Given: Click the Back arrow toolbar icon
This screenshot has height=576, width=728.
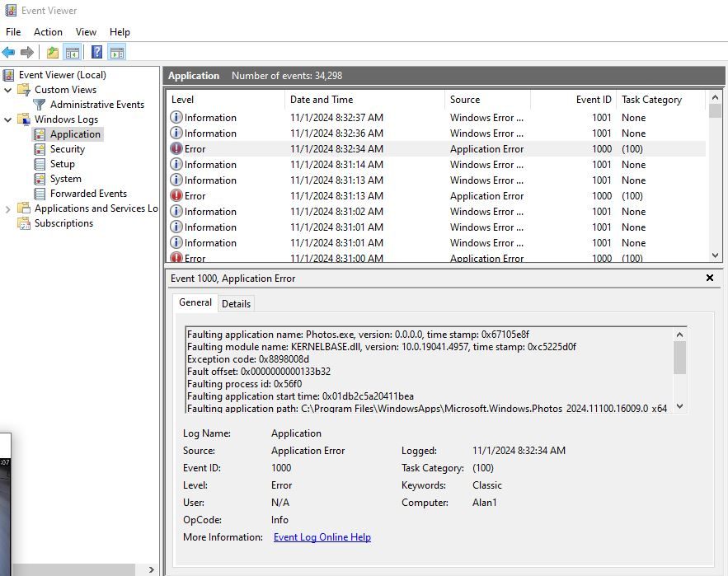Looking at the screenshot, I should pos(8,52).
